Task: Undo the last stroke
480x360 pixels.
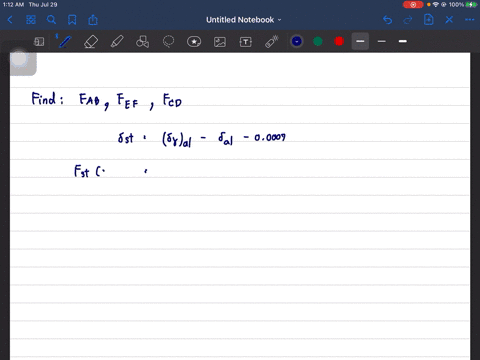Action: tap(387, 20)
